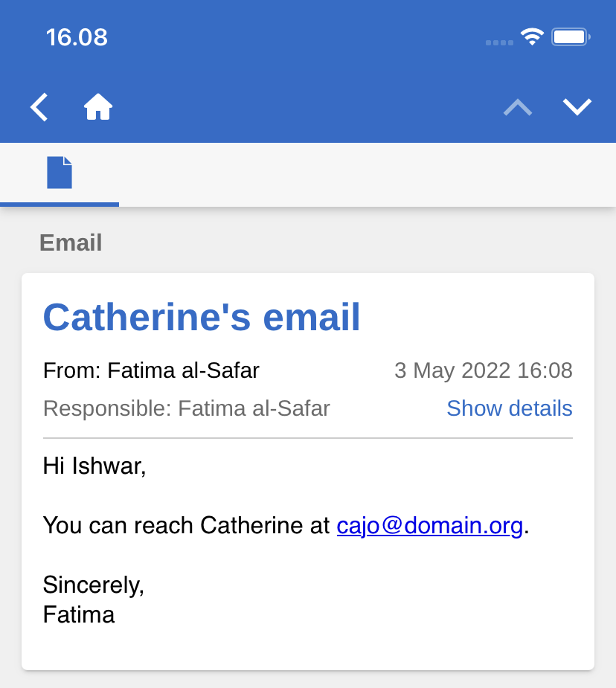
Task: Click the Fatima signature line
Action: [79, 614]
